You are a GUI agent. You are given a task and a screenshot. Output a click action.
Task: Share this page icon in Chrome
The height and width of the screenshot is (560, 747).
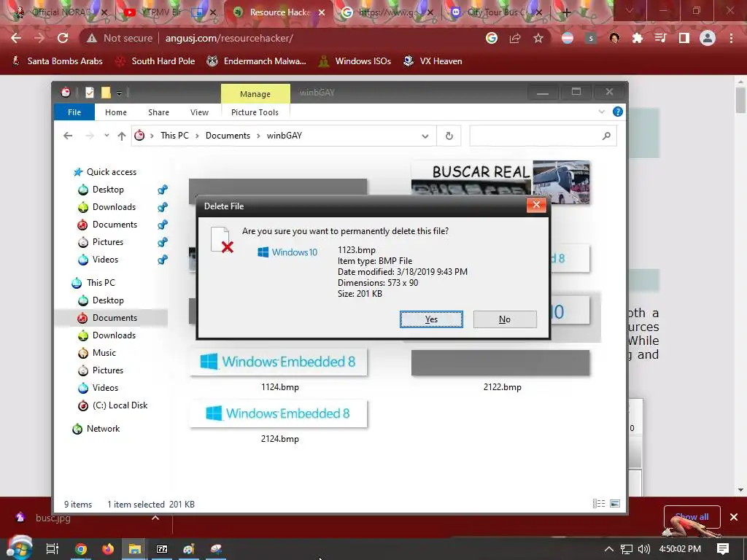[515, 38]
